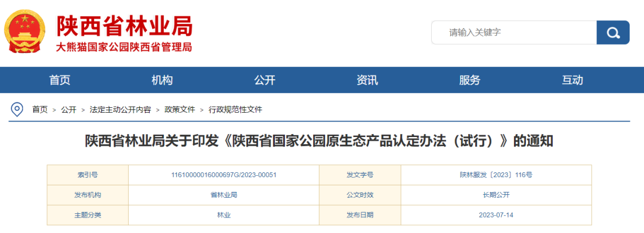This screenshot has height=233, width=644.
Task: Open the 资讯 navigation menu
Action: tap(367, 80)
